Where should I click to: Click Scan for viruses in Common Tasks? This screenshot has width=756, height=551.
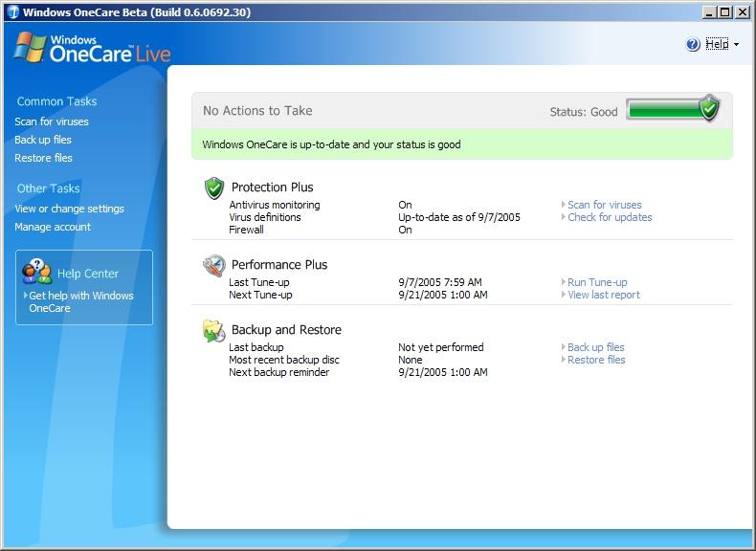52,121
